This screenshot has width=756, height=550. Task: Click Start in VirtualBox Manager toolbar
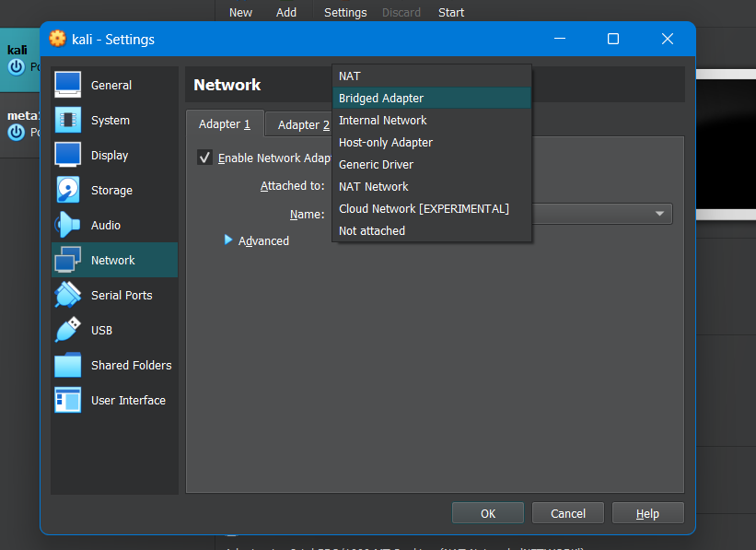pos(451,13)
